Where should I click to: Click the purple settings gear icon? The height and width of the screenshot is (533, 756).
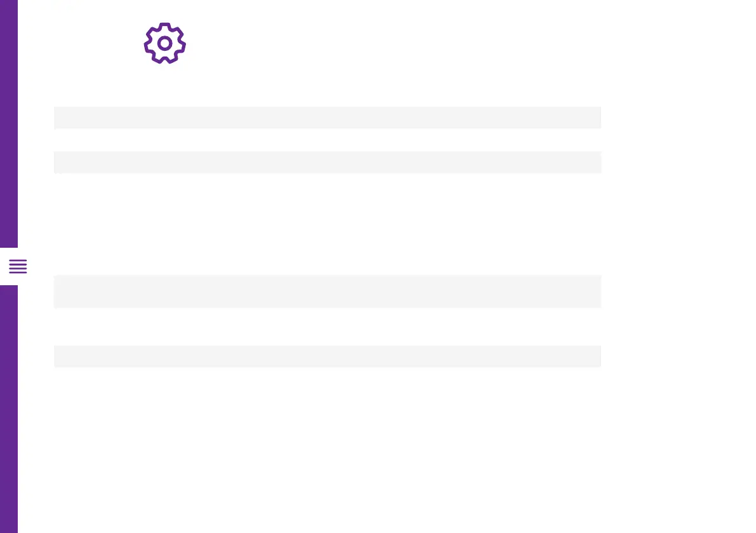coord(164,43)
